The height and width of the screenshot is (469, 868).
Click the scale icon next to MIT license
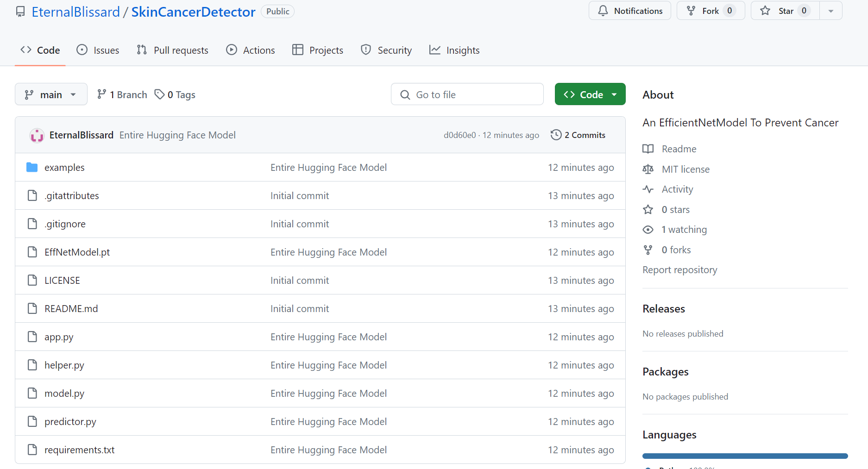pos(648,169)
